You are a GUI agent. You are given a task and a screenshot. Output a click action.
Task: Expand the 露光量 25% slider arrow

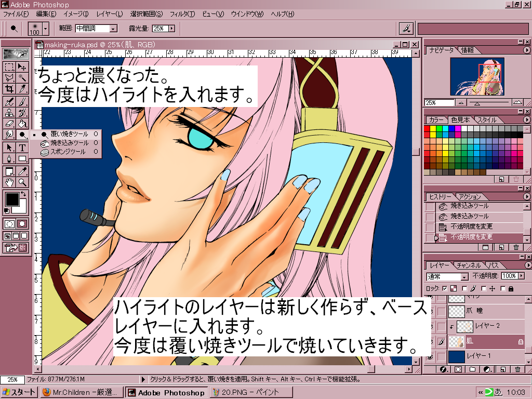click(171, 29)
